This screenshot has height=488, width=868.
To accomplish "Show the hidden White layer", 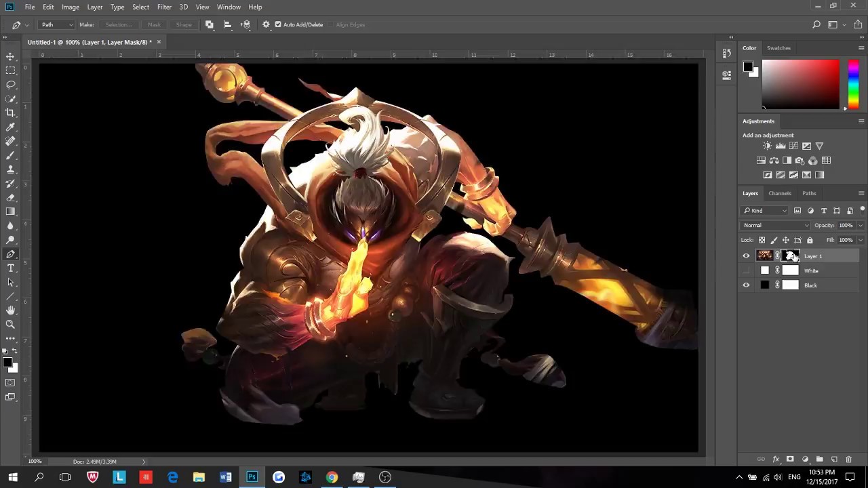I will (746, 270).
